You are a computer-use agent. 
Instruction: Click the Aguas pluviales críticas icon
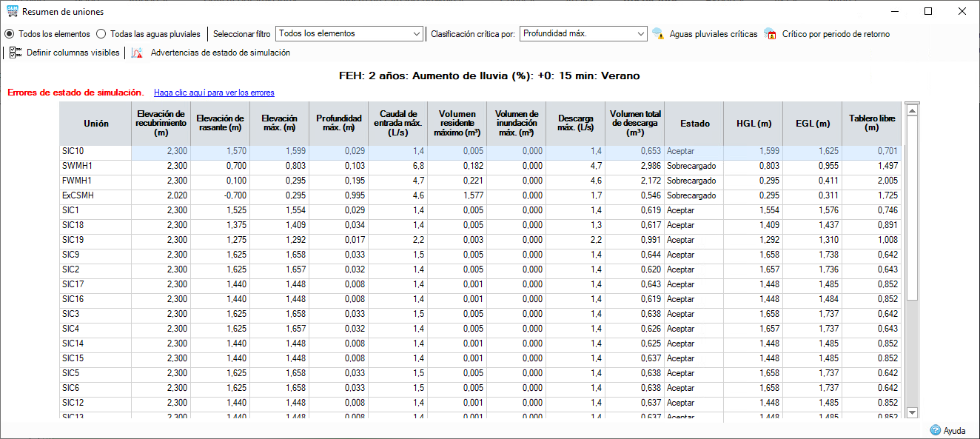[x=658, y=34]
